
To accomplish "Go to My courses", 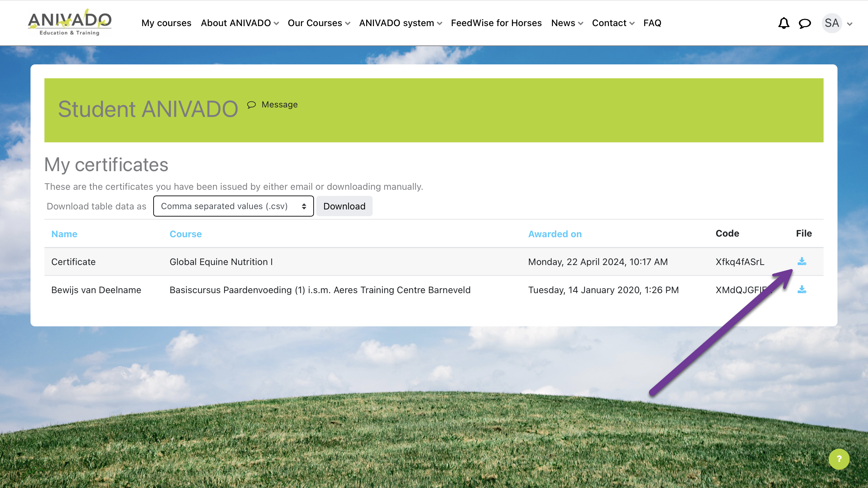I will [x=166, y=23].
